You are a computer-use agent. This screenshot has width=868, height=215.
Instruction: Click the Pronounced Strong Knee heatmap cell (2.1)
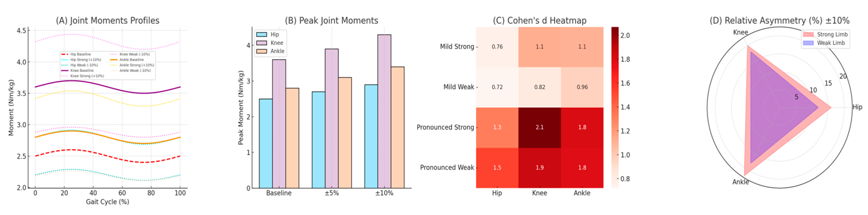tap(539, 127)
